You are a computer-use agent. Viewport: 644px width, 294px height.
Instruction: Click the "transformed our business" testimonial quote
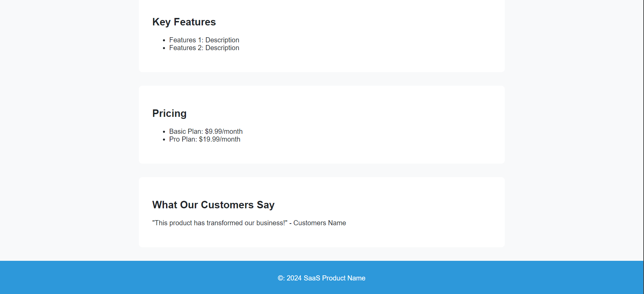(x=220, y=223)
